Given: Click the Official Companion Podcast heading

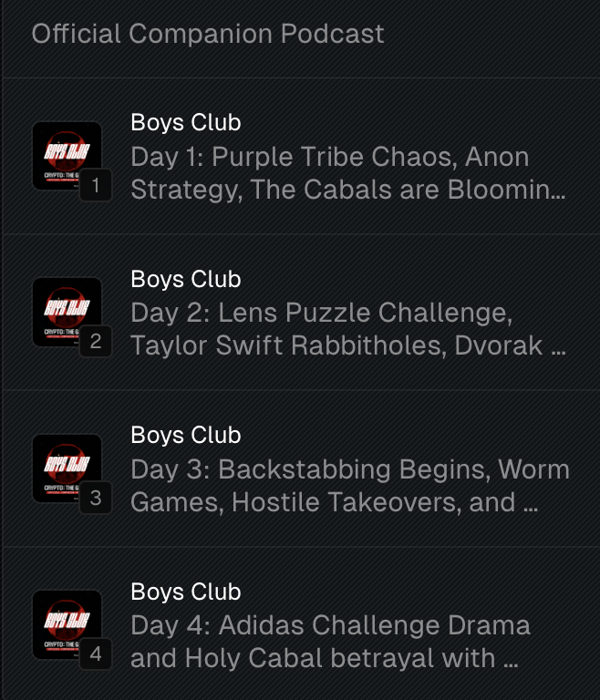Looking at the screenshot, I should coord(208,35).
